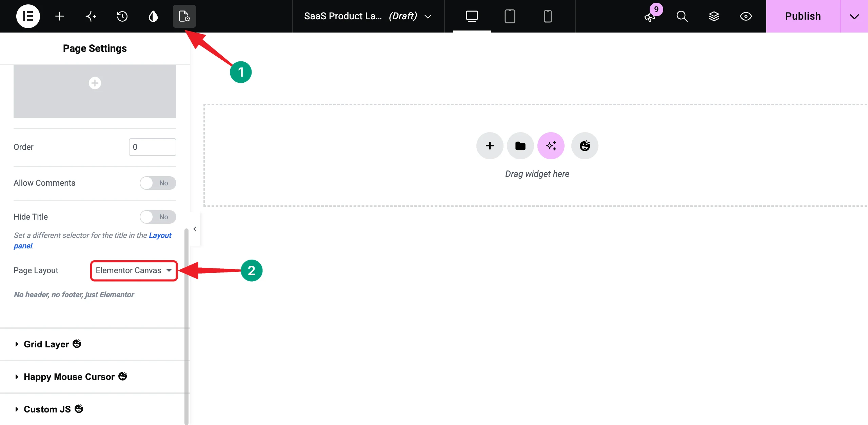Expand the Custom JS section

tap(95, 409)
